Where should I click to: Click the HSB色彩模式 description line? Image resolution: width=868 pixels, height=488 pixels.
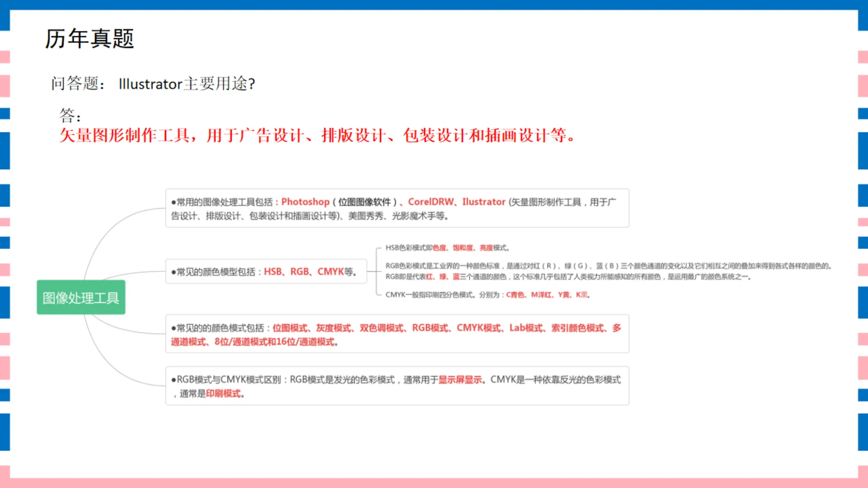[448, 248]
